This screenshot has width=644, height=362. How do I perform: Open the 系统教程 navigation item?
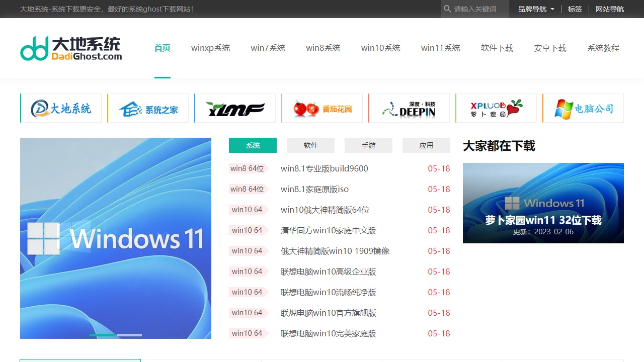click(x=603, y=48)
